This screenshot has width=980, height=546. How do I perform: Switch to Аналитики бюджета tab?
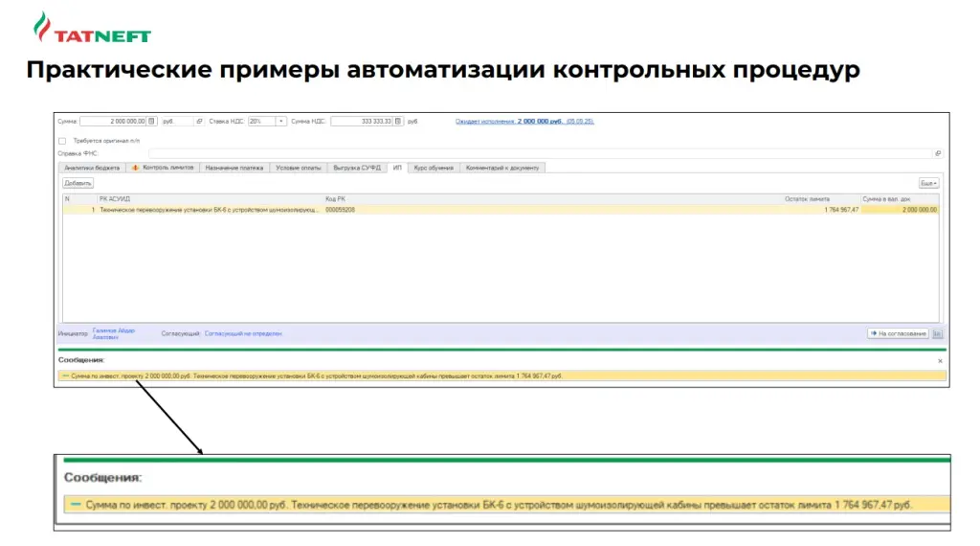pos(92,168)
